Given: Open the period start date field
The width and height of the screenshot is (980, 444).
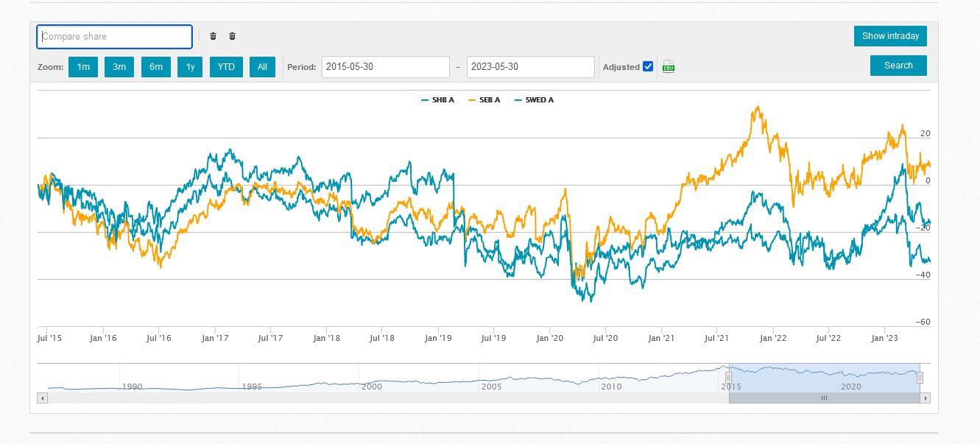Looking at the screenshot, I should point(385,67).
